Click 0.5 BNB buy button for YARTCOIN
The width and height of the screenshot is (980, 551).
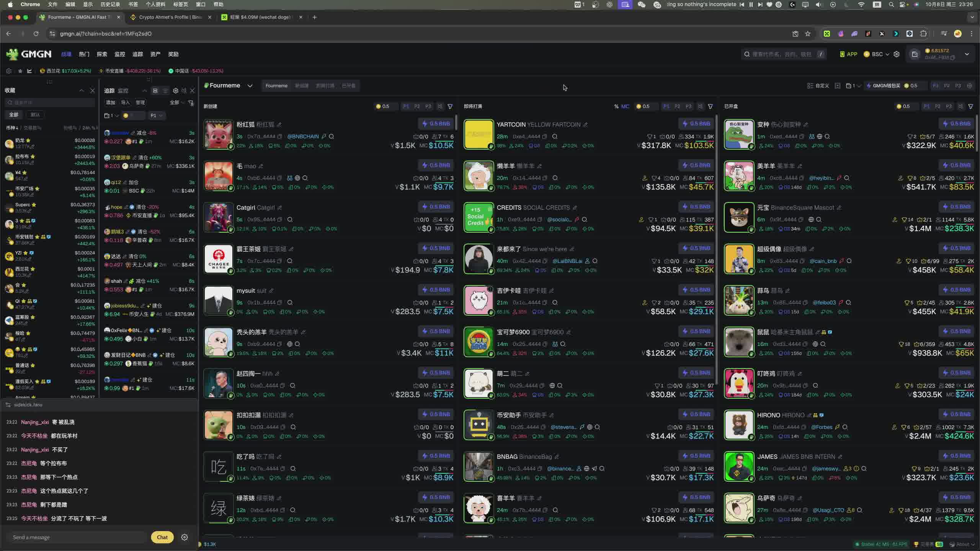(x=696, y=124)
